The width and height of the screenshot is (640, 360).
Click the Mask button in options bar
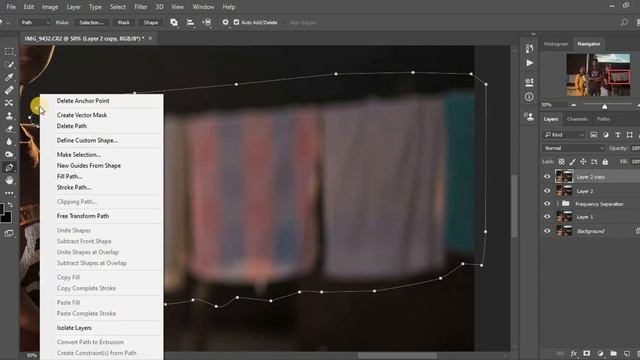[x=124, y=22]
